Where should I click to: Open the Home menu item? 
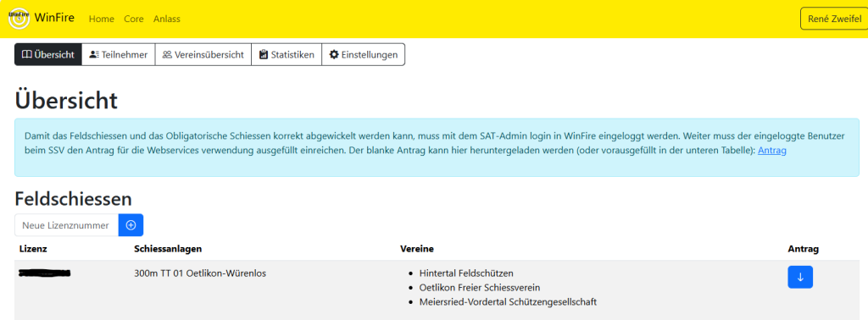click(x=102, y=19)
